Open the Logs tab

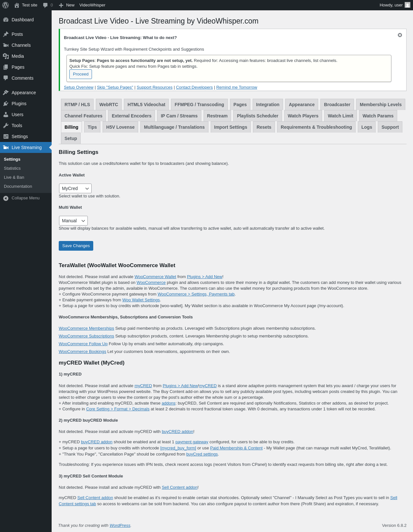[x=367, y=127]
